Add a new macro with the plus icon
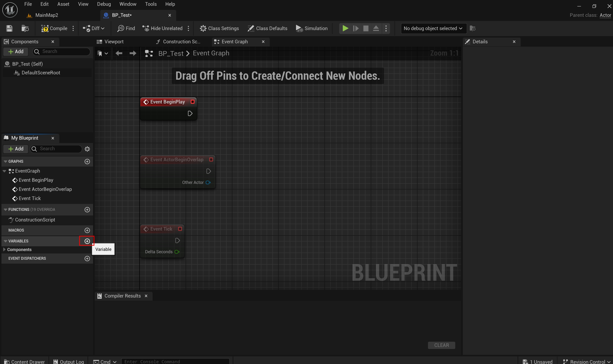 tap(87, 230)
